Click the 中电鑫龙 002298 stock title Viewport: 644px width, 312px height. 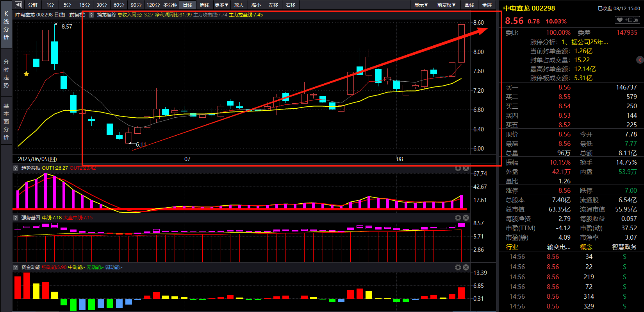(x=529, y=8)
